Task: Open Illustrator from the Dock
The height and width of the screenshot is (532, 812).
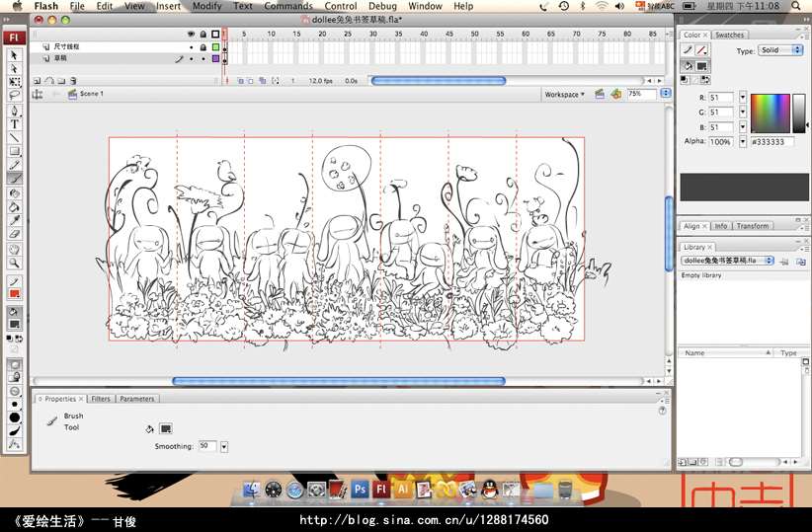Action: [403, 489]
